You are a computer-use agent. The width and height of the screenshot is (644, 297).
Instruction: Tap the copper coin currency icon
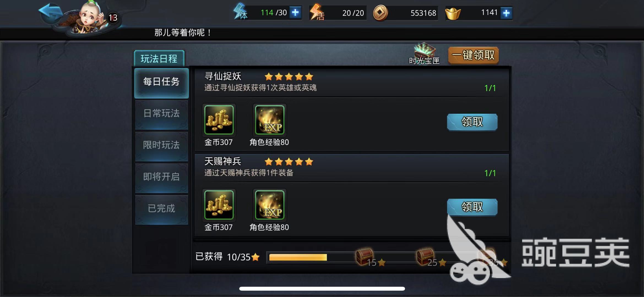[x=381, y=13]
